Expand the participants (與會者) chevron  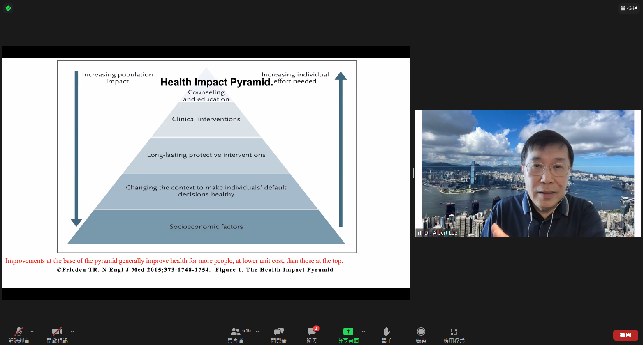[257, 331]
